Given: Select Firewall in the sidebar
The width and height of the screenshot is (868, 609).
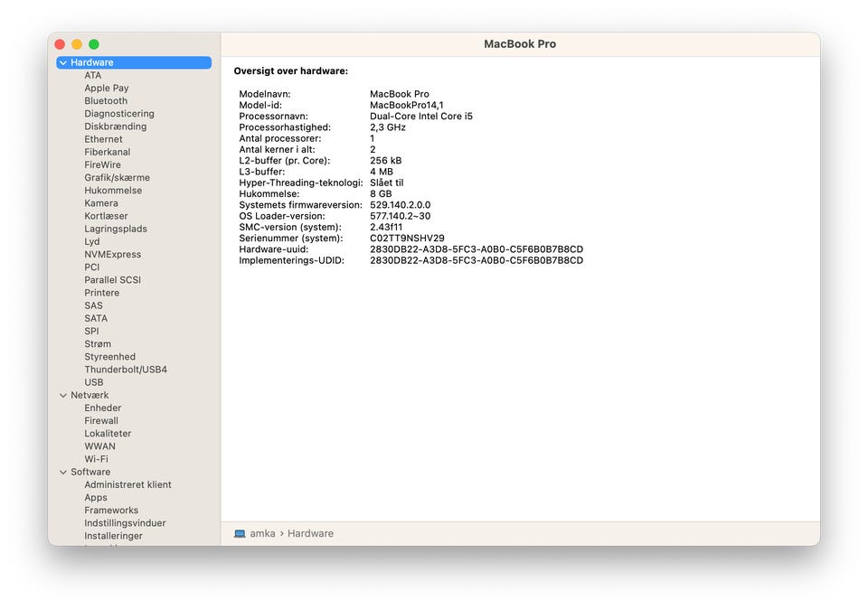Looking at the screenshot, I should 101,421.
